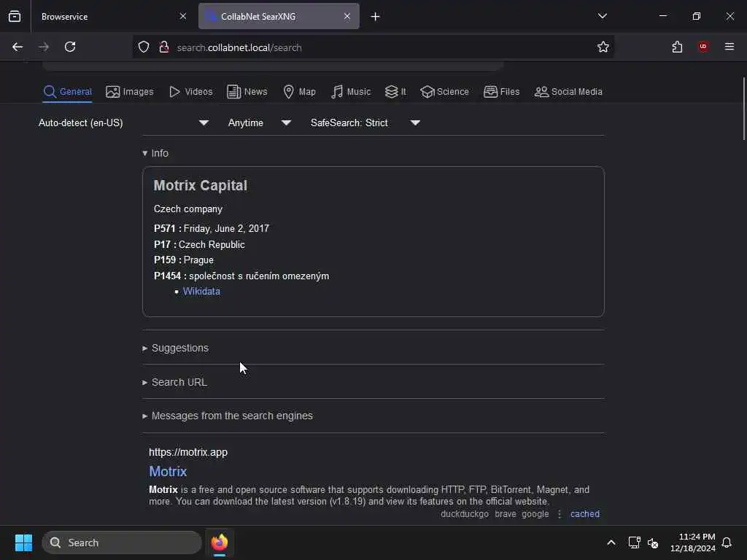Click the site security padlock icon
Screen dimensions: 747x560
[164, 47]
